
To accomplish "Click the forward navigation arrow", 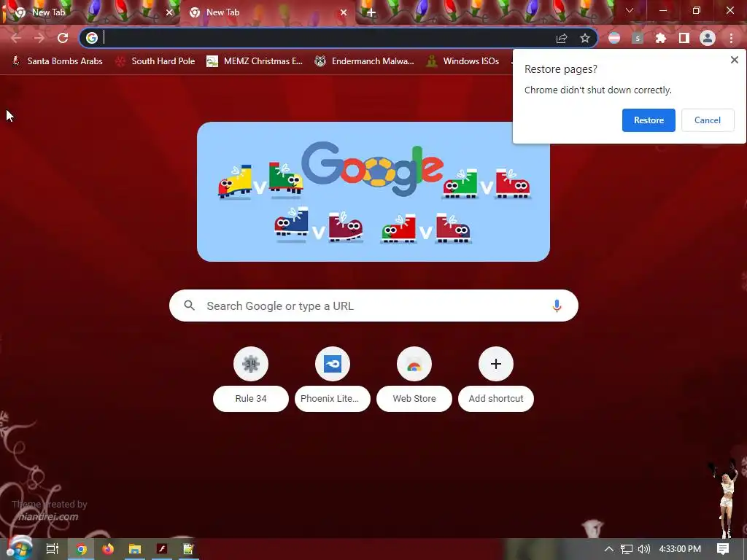I will (39, 38).
